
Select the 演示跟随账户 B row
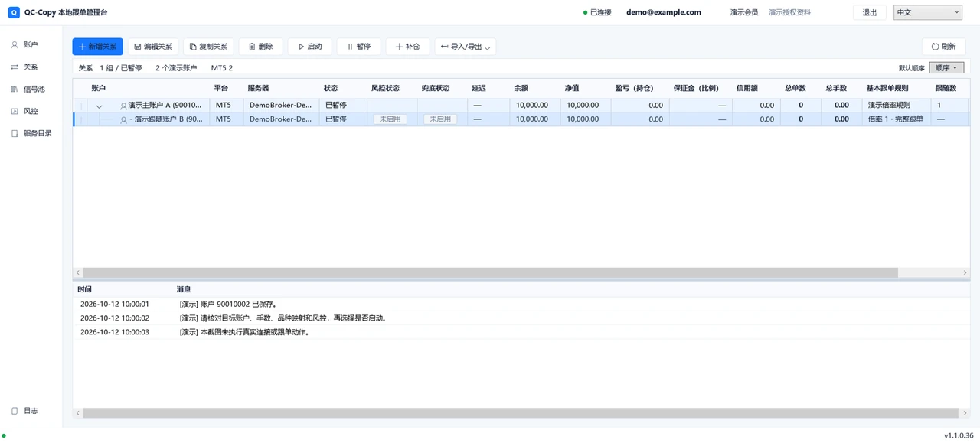(x=521, y=119)
